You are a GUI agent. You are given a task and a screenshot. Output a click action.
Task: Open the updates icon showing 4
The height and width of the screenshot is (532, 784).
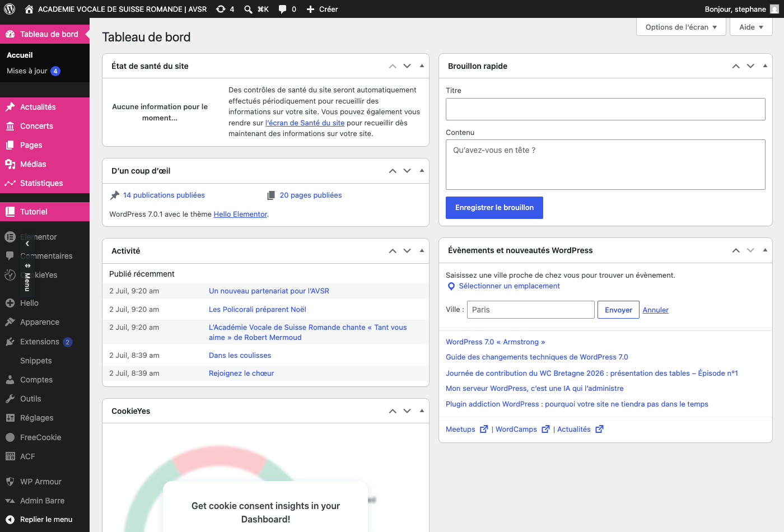click(x=221, y=9)
